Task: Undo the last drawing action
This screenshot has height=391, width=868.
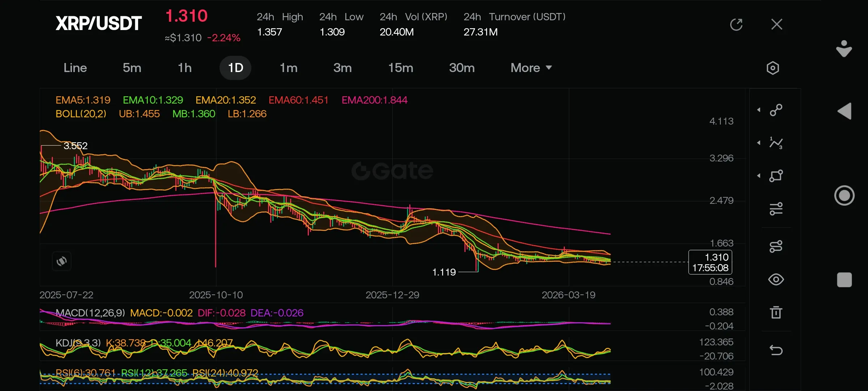Action: coord(776,350)
